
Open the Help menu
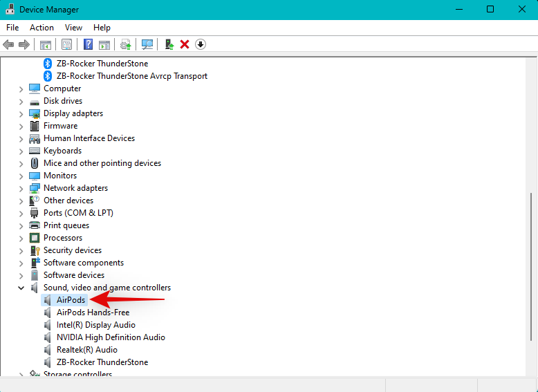(x=102, y=28)
